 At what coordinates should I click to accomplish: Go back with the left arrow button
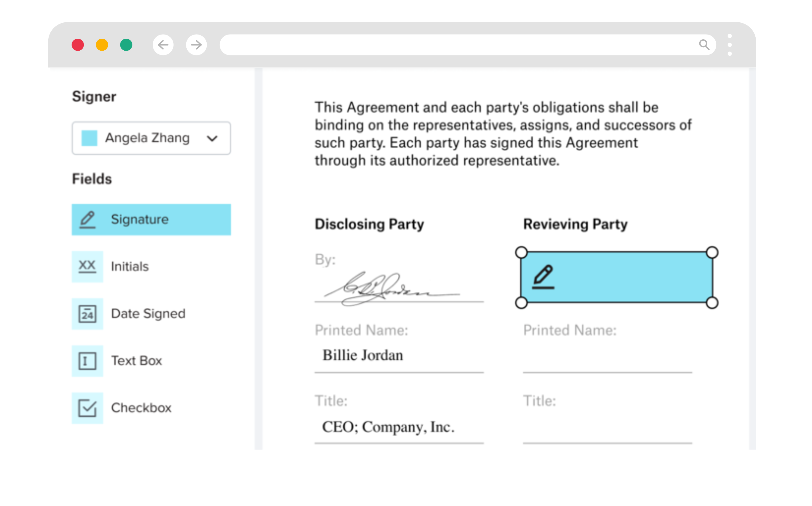click(x=163, y=45)
